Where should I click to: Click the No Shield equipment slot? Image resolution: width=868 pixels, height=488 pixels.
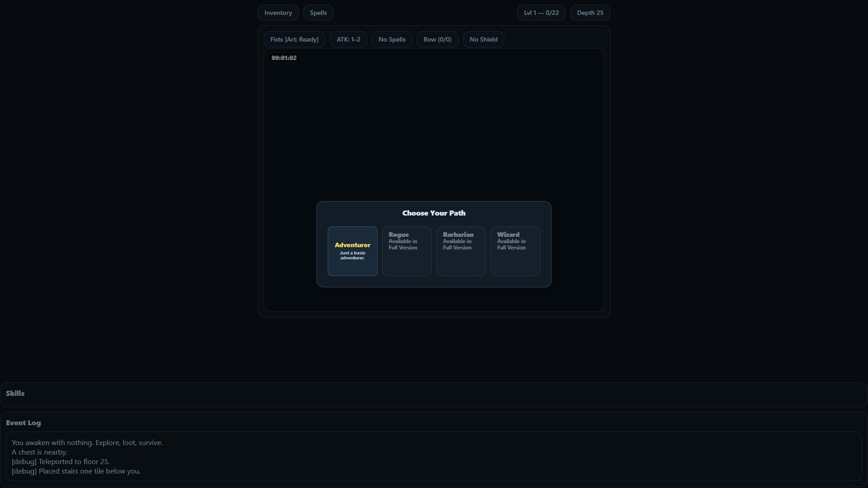(x=483, y=39)
